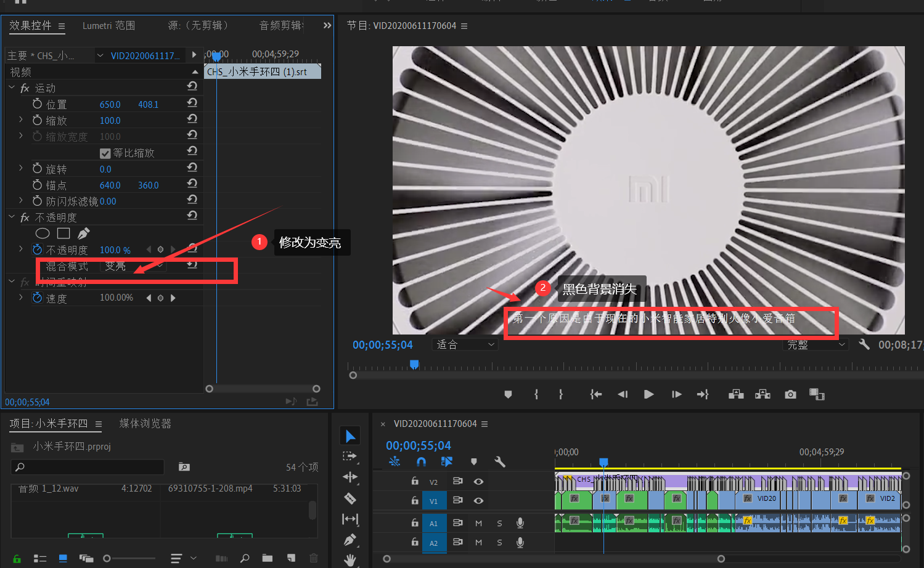This screenshot has width=924, height=568.
Task: Expand the 旋转 property
Action: 20,168
